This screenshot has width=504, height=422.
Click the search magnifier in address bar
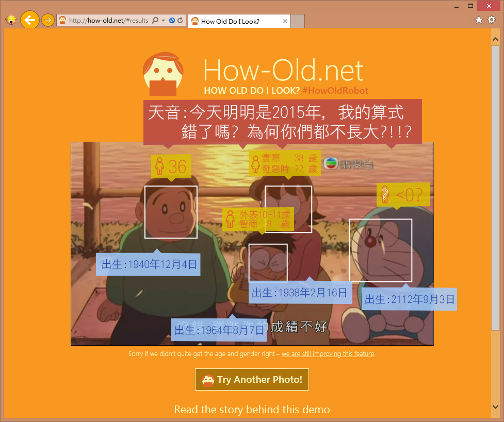(x=155, y=20)
